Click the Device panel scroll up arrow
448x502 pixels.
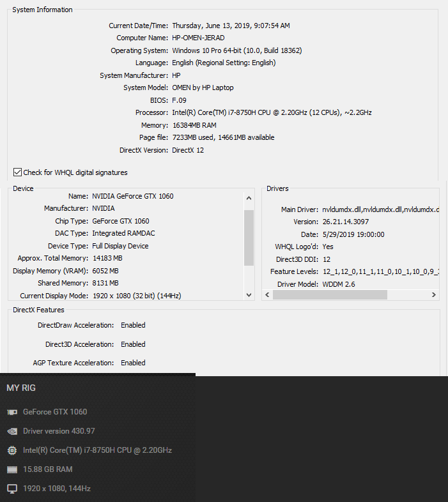pyautogui.click(x=249, y=198)
